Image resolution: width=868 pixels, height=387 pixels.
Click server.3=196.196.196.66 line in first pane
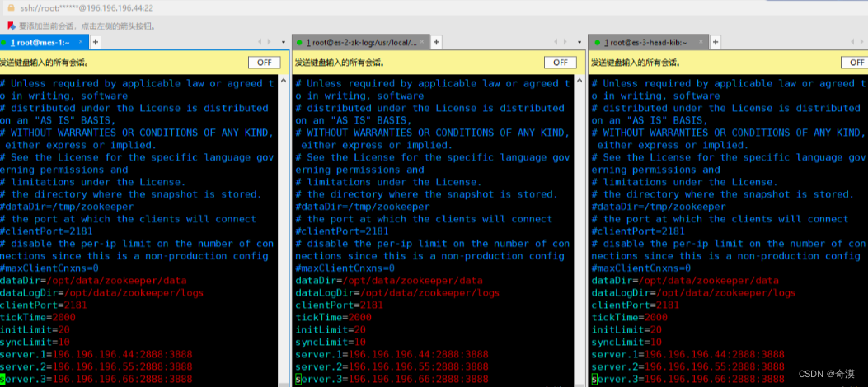click(96, 379)
